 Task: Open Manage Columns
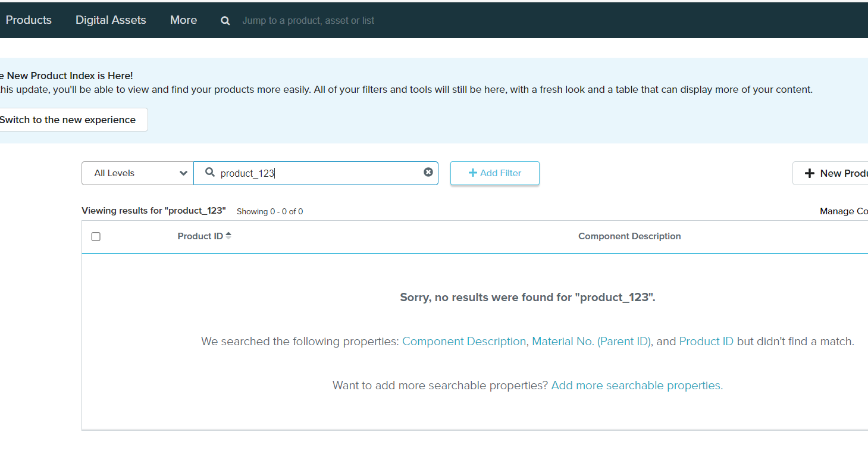click(x=843, y=211)
